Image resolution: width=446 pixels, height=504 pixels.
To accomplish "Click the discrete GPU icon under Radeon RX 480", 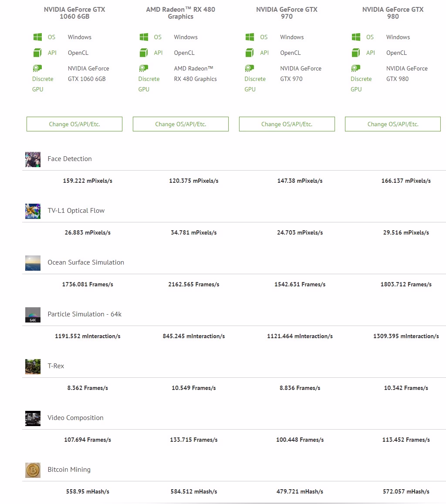I will point(143,68).
